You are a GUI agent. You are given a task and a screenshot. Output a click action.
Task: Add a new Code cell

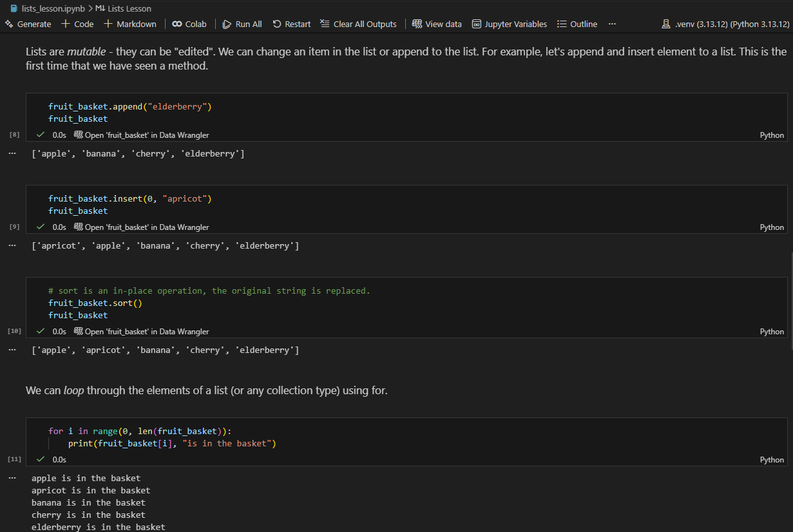[x=77, y=24]
